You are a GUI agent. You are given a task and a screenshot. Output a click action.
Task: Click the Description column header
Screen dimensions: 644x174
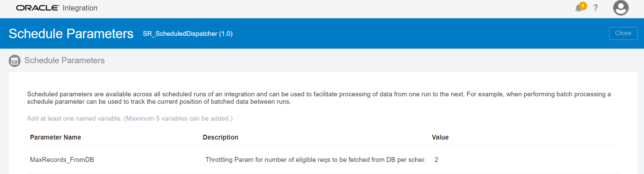(x=220, y=137)
